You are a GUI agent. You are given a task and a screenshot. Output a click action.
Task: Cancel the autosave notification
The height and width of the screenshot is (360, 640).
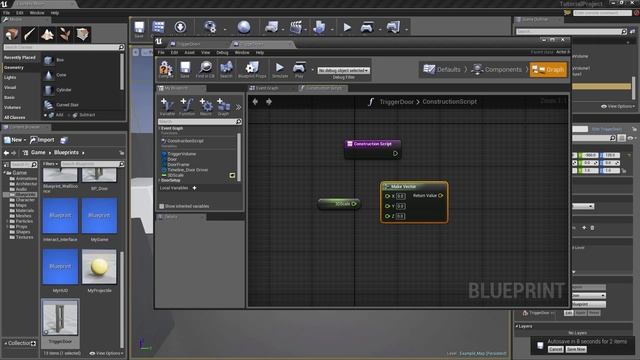555,349
